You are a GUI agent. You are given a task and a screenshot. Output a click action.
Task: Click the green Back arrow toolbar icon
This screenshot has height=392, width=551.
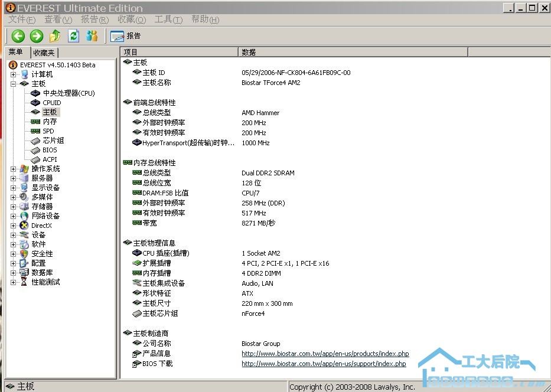coord(18,36)
